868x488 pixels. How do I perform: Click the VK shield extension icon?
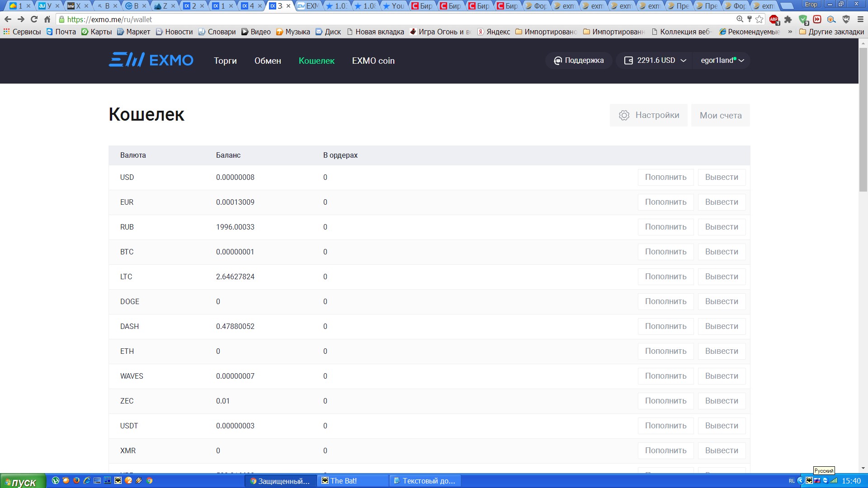click(846, 19)
